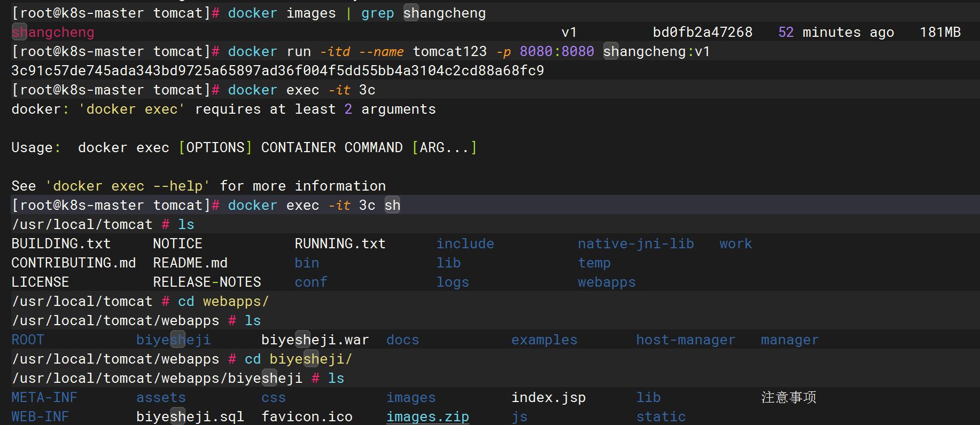Screen dimensions: 980x425
Task: Click the 'cd biyesheji/' command
Action: point(299,359)
